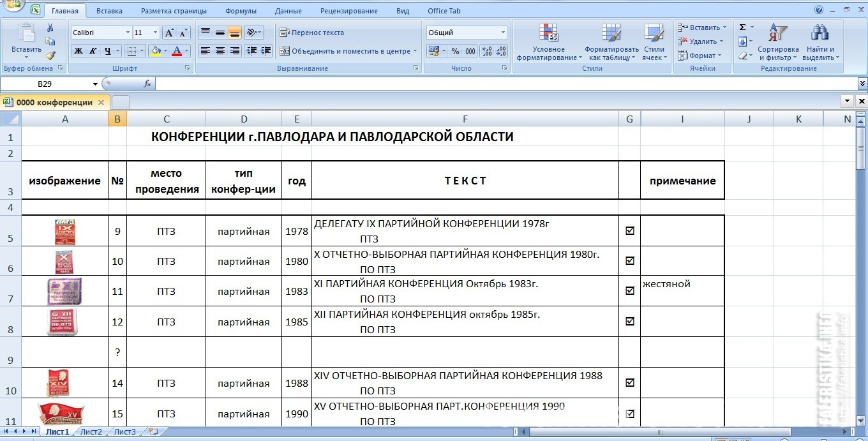The image size is (868, 441).
Task: Open the Общий number format dropdown
Action: (503, 33)
